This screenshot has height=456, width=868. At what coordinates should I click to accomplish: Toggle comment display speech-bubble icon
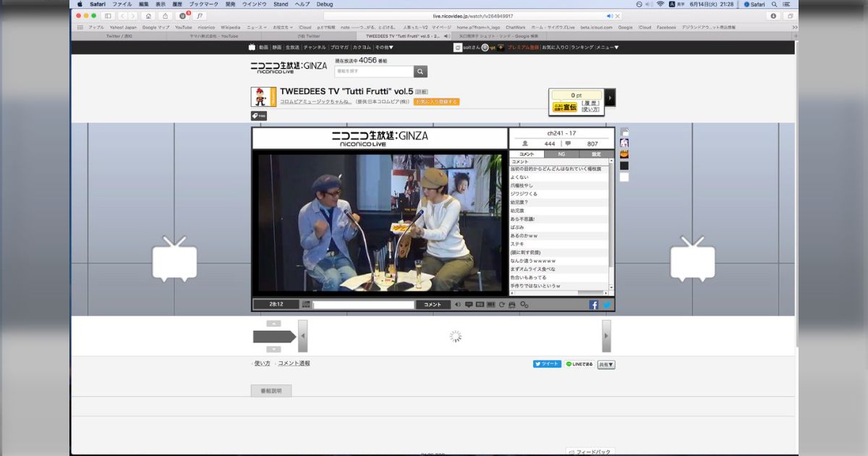[x=469, y=305]
